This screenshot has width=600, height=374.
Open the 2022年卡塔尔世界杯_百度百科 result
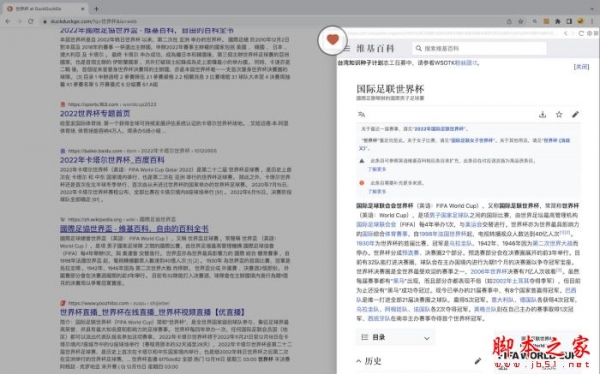click(112, 160)
